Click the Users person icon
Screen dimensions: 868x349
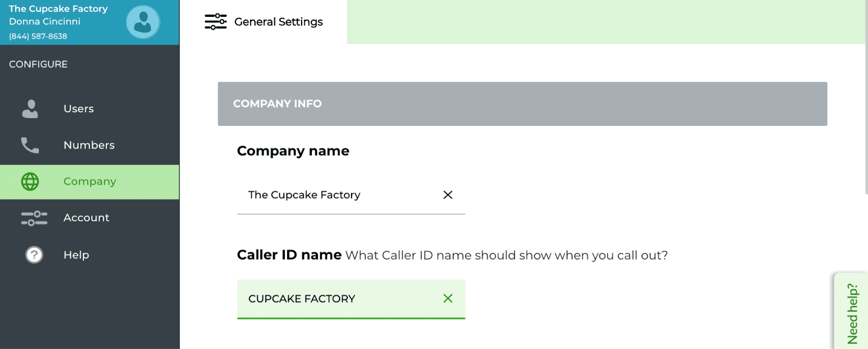30,109
